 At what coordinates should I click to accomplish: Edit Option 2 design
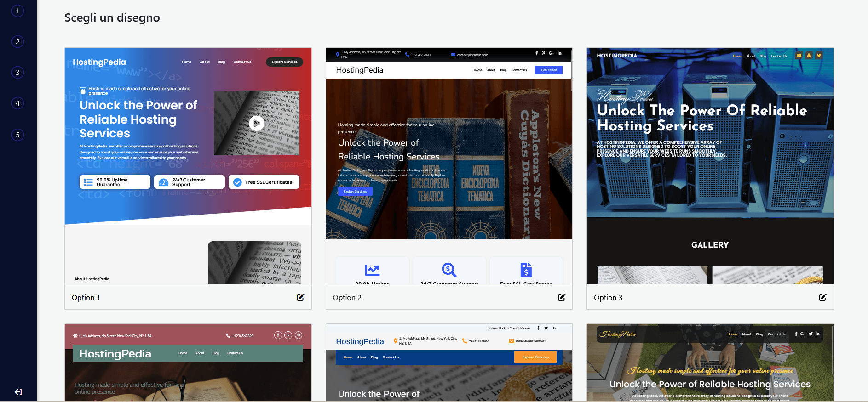562,297
